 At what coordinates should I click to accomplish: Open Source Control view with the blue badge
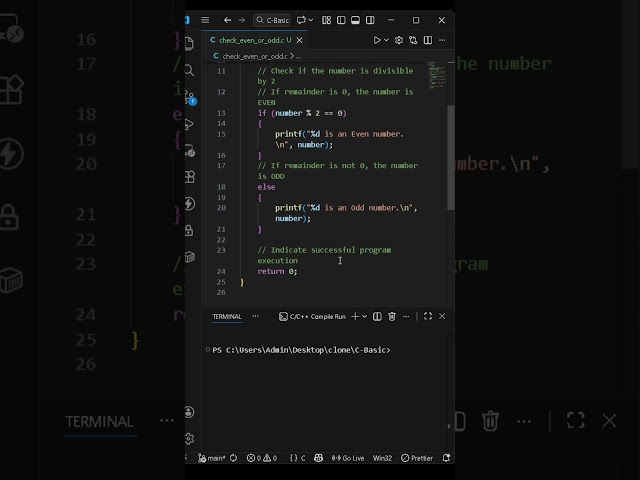(190, 98)
